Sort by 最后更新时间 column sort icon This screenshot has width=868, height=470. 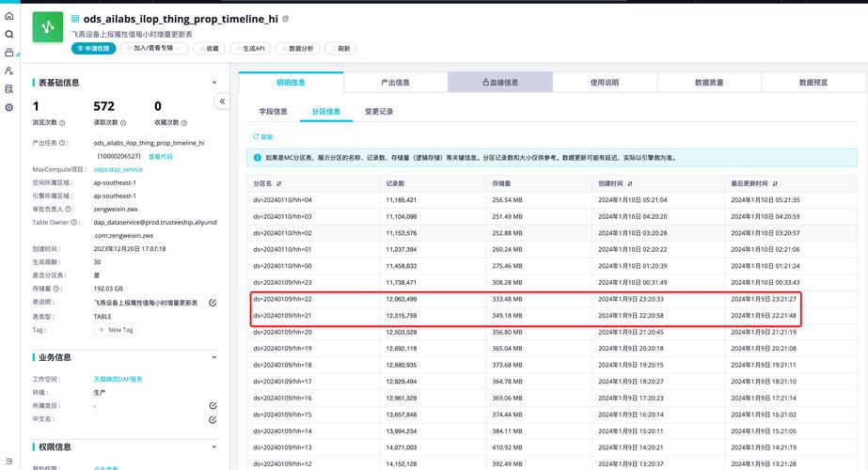click(x=775, y=184)
